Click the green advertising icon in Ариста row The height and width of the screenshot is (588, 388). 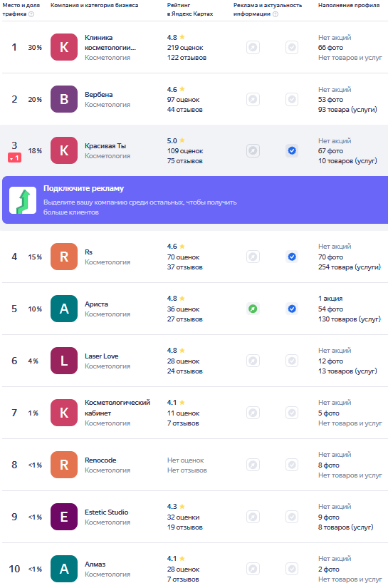pyautogui.click(x=253, y=309)
